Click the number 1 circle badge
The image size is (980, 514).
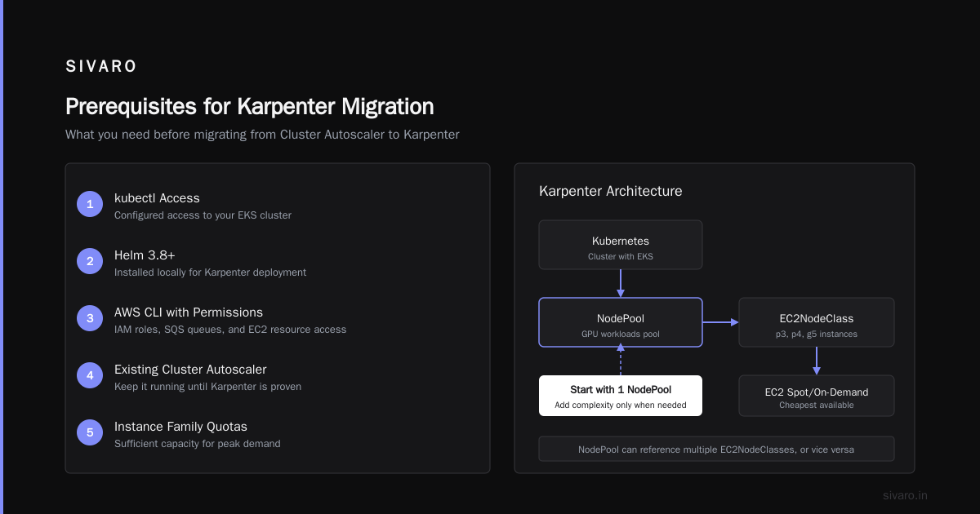click(x=90, y=204)
